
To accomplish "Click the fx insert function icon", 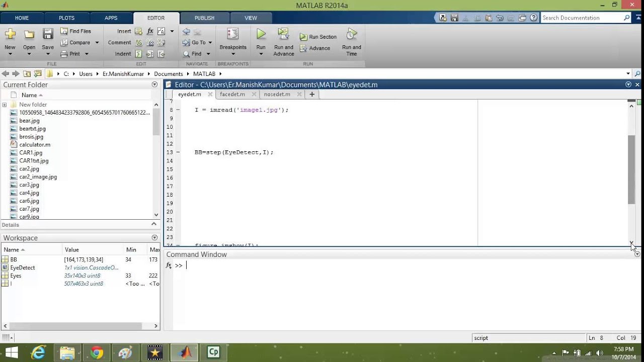I will 150,31.
